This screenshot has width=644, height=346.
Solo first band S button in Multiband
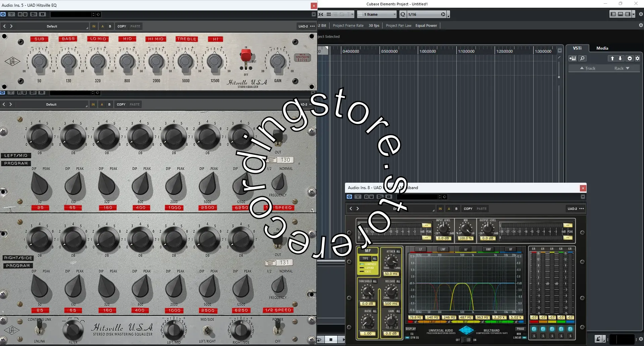pyautogui.click(x=534, y=336)
